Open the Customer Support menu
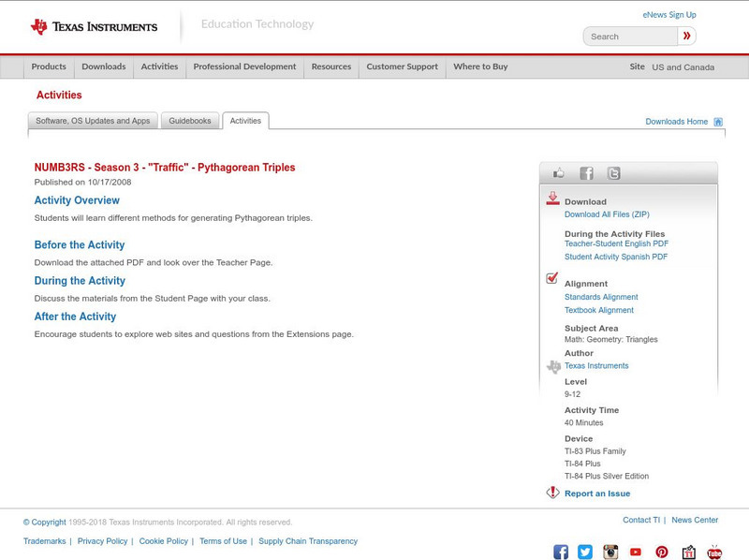Screen dimensions: 749x560 tap(403, 66)
